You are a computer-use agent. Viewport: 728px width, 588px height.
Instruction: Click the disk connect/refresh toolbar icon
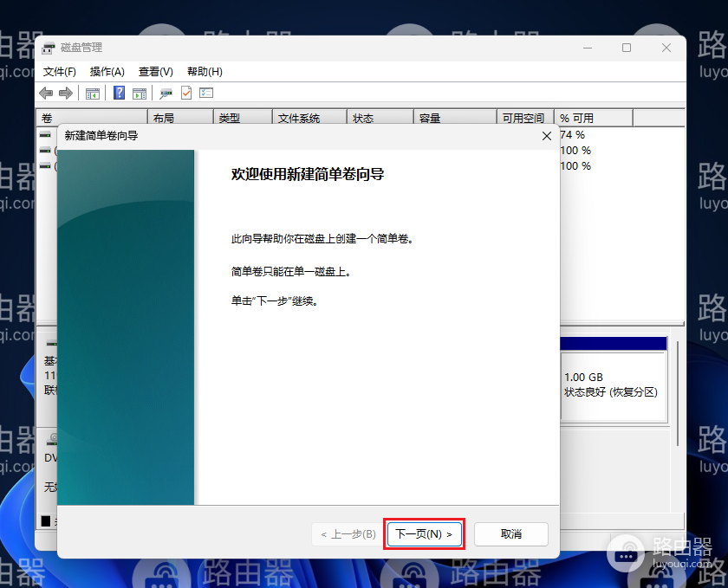(x=166, y=94)
